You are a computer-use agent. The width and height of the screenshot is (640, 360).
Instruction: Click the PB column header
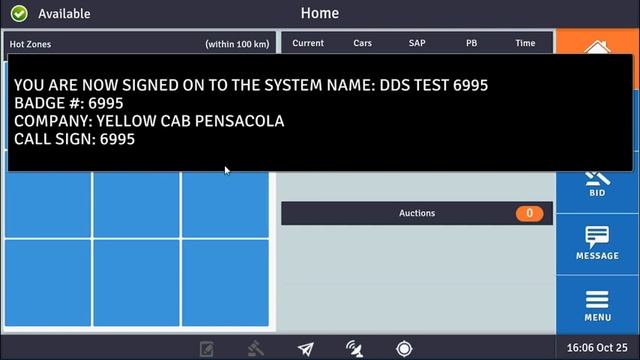coord(471,43)
